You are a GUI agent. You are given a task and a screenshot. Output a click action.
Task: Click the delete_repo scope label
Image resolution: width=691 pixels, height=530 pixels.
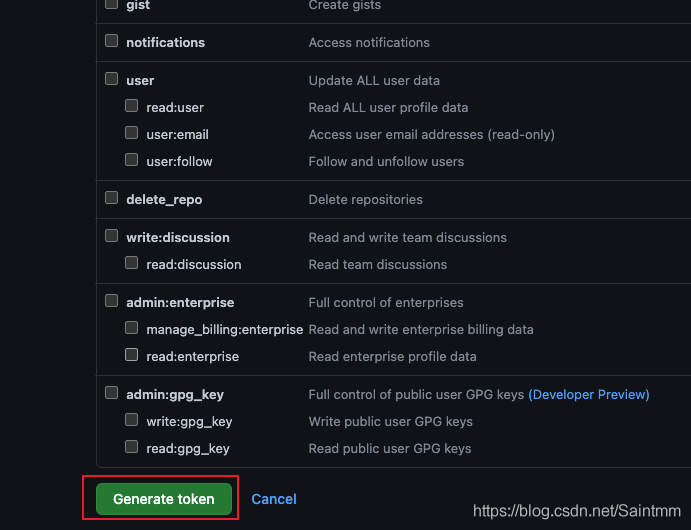click(164, 200)
